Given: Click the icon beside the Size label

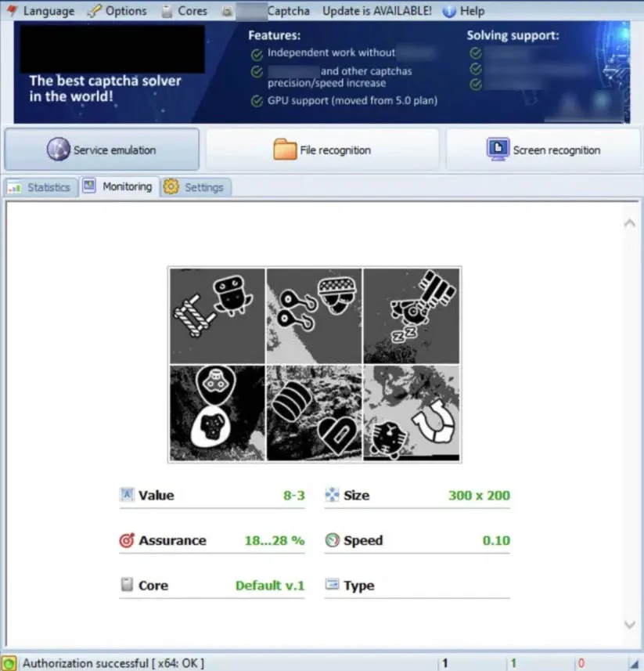Looking at the screenshot, I should click(x=332, y=495).
